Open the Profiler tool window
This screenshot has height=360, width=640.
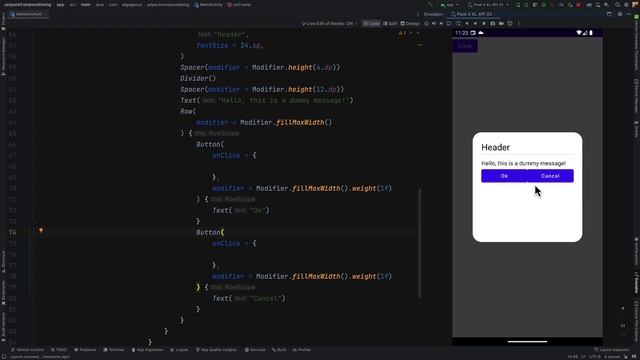click(302, 350)
